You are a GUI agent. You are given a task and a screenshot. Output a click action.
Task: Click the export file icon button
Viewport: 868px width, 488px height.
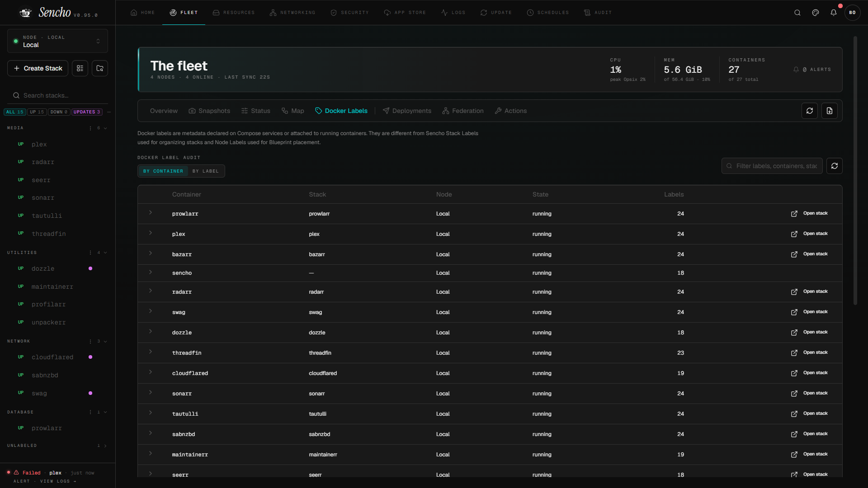point(830,111)
